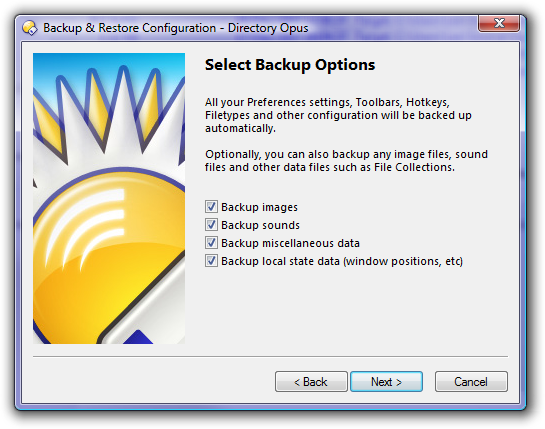Toggle the Backup images checkbox
Screen dimensions: 545x429
click(211, 207)
